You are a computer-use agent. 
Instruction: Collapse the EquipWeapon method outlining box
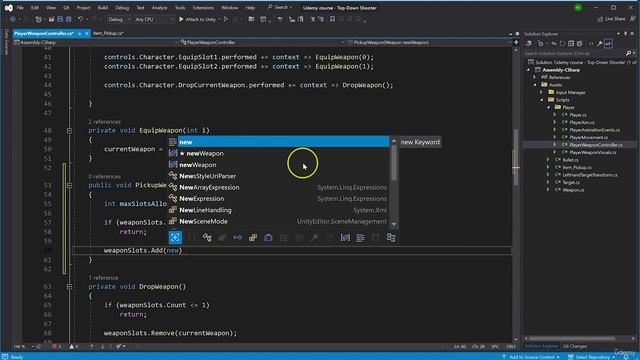pos(69,131)
